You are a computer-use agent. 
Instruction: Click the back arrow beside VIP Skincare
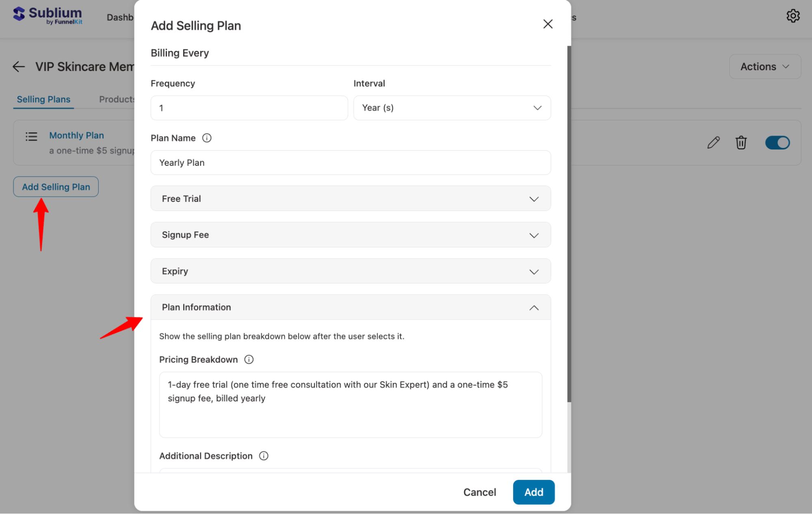click(18, 66)
